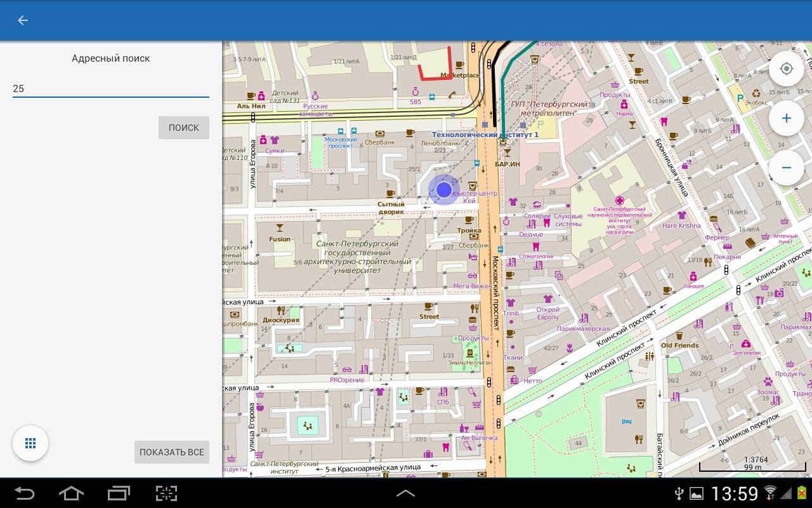This screenshot has height=508, width=812.
Task: Zoom out using the minus button
Action: [787, 166]
